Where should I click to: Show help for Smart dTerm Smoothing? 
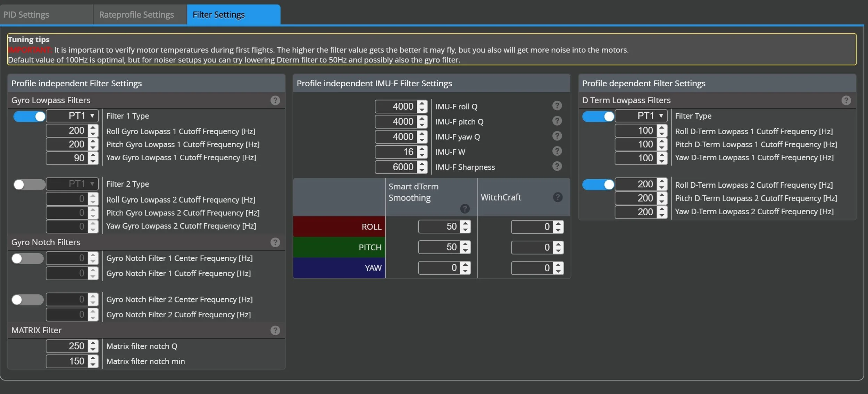[465, 209]
